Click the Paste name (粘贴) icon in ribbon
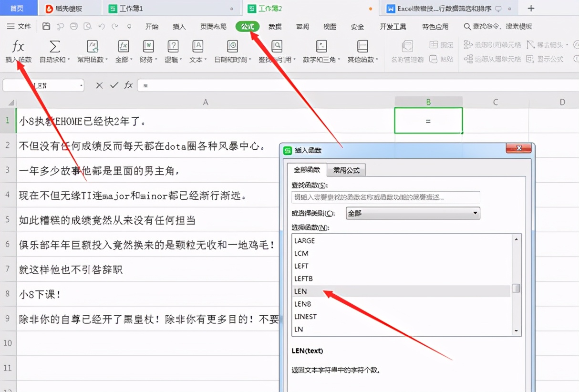Image resolution: width=579 pixels, height=392 pixels. pyautogui.click(x=441, y=59)
